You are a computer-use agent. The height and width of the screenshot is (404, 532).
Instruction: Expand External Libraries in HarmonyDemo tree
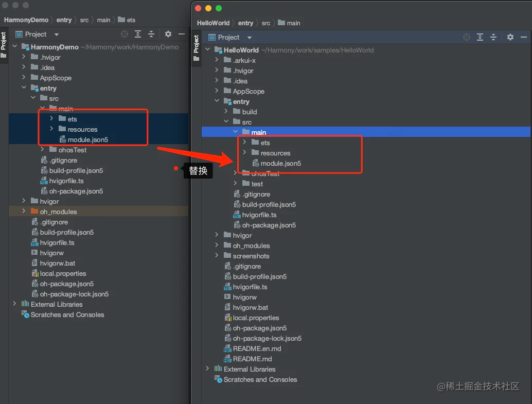point(14,304)
